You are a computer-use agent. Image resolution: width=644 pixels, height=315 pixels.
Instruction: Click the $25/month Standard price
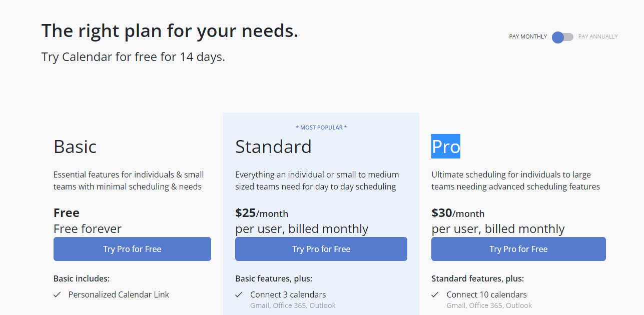(262, 213)
